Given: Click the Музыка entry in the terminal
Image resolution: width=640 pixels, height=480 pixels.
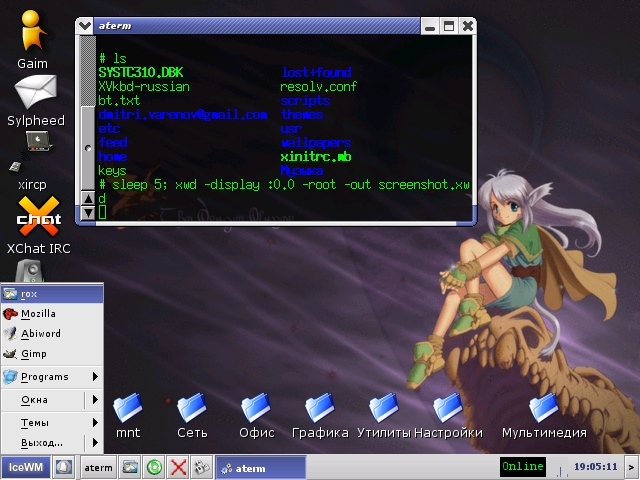Looking at the screenshot, I should 302,171.
